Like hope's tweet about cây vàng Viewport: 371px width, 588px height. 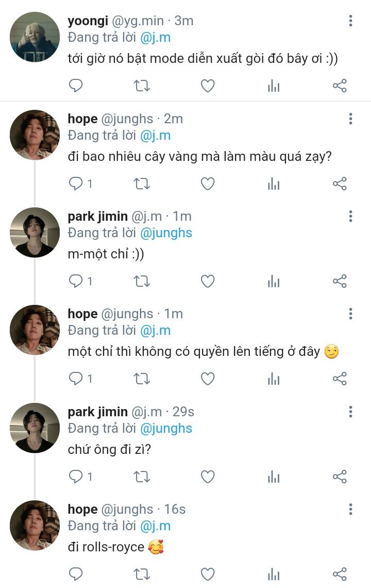(208, 184)
